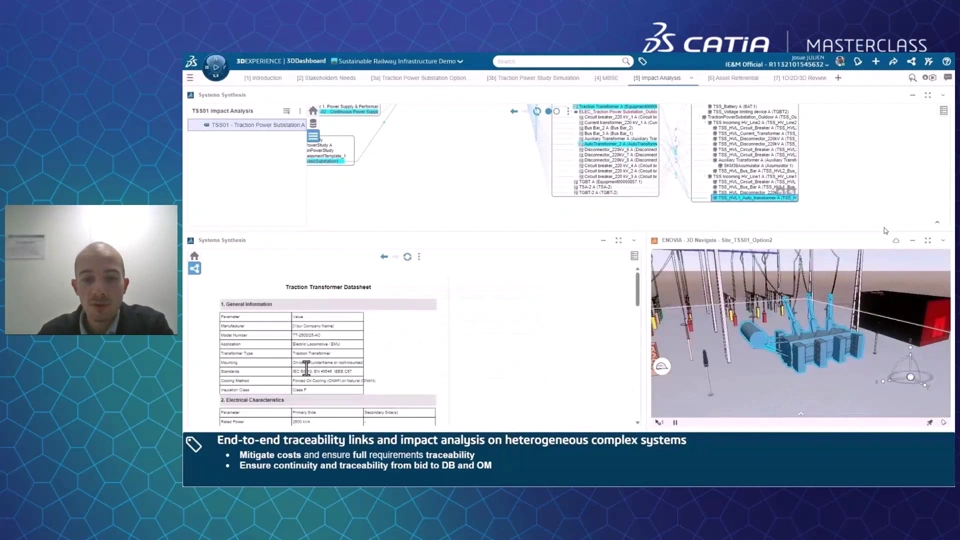This screenshot has height=540, width=960.
Task: Switch to [4] MBSE tab
Action: click(606, 78)
